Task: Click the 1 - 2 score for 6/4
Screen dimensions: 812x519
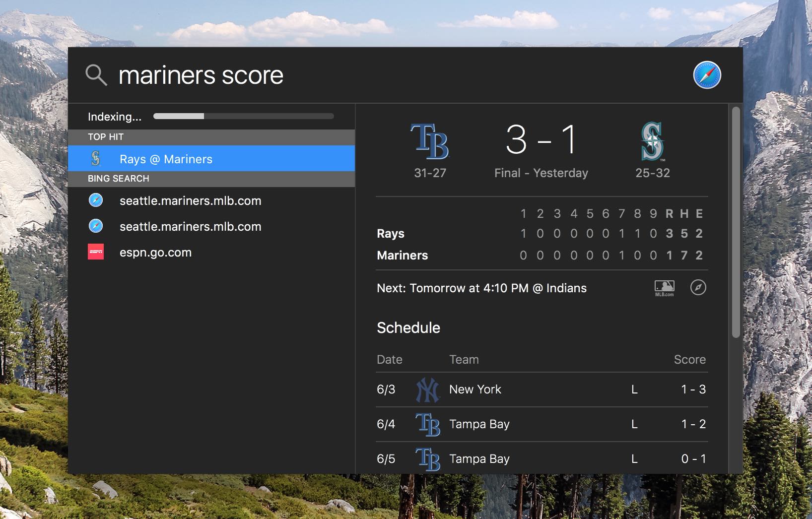Action: tap(693, 424)
